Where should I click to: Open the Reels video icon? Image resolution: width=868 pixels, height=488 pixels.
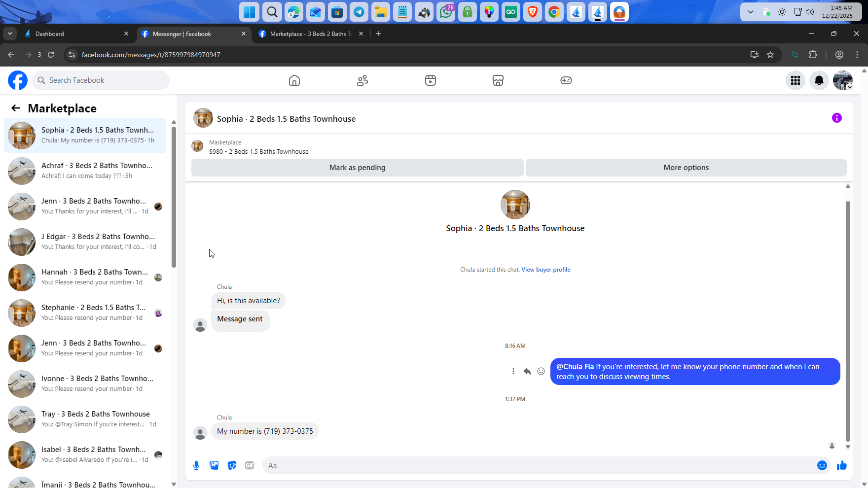coord(431,80)
